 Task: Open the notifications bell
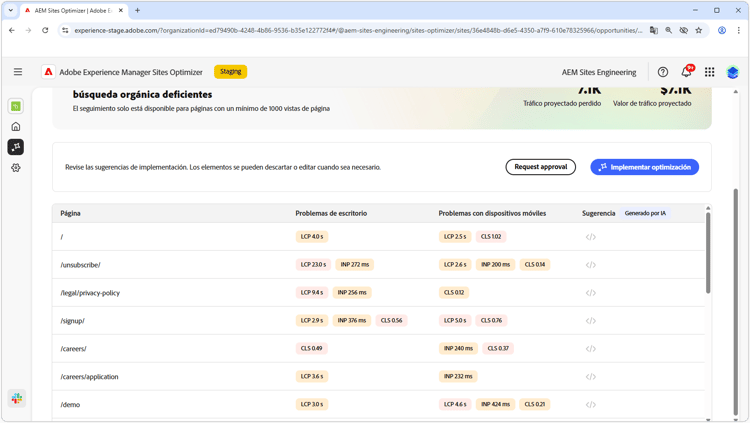[686, 72]
